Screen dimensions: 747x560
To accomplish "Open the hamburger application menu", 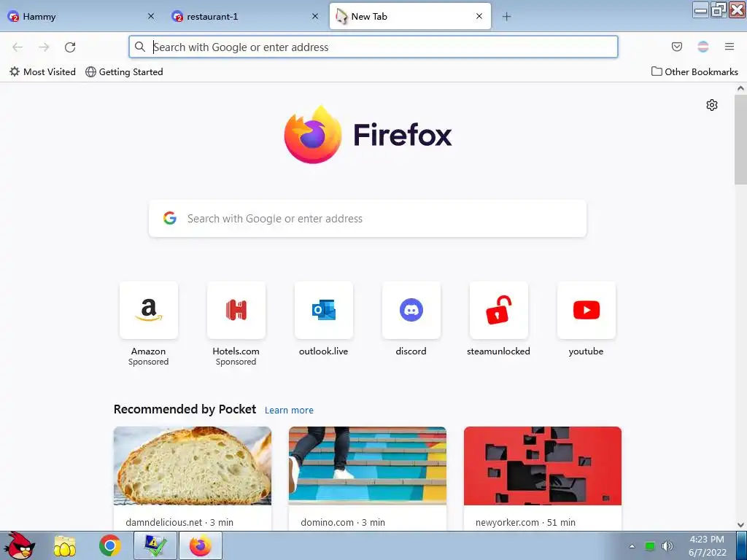I will 729,47.
